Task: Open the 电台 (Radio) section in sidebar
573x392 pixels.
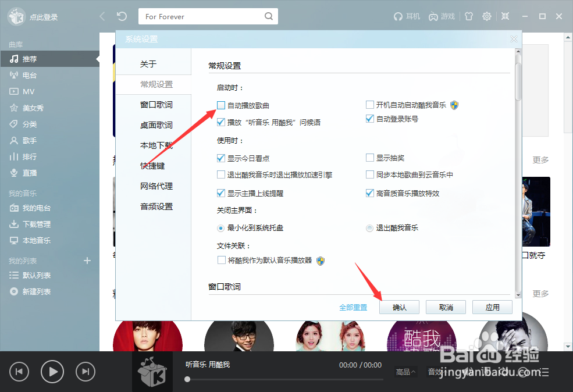Action: point(28,74)
